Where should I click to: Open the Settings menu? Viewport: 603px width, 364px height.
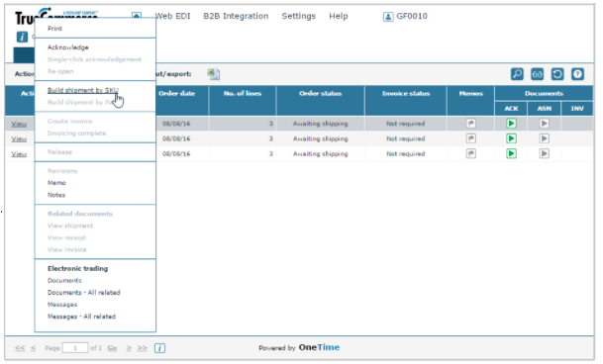(x=298, y=16)
